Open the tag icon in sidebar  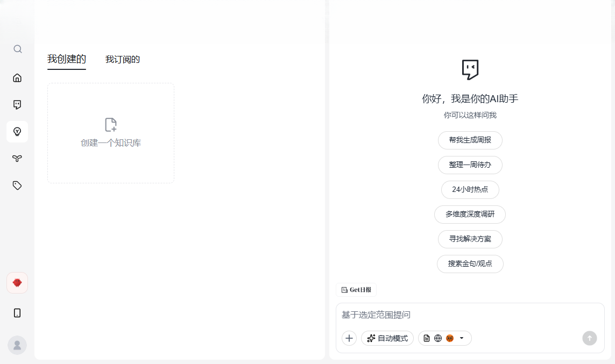coord(17,185)
